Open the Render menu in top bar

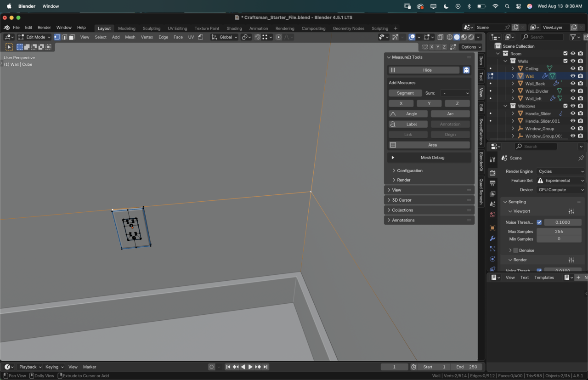(x=44, y=28)
